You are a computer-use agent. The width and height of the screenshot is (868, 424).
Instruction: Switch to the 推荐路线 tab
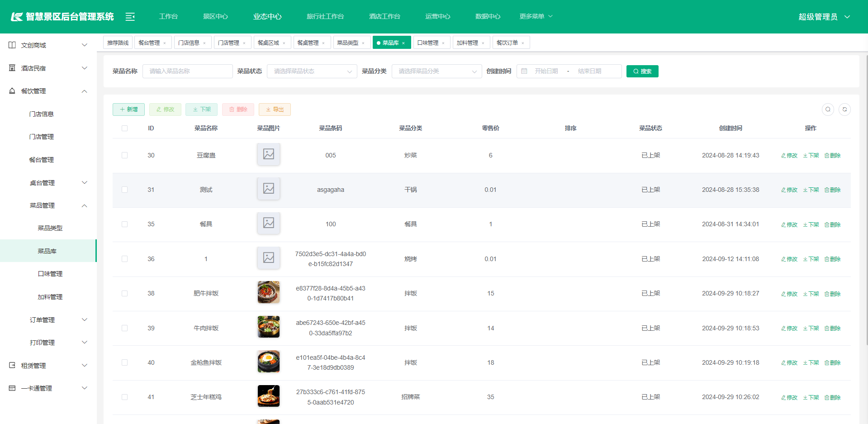click(118, 43)
